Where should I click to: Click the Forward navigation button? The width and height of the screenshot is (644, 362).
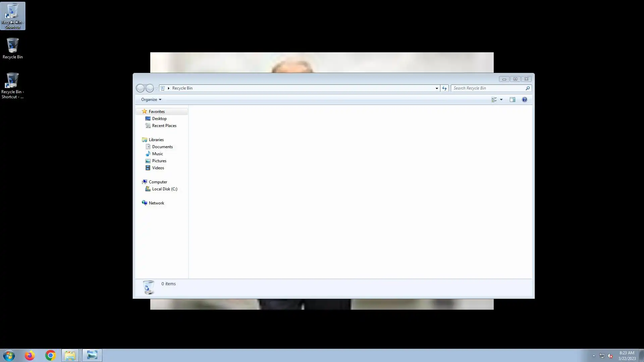(150, 88)
